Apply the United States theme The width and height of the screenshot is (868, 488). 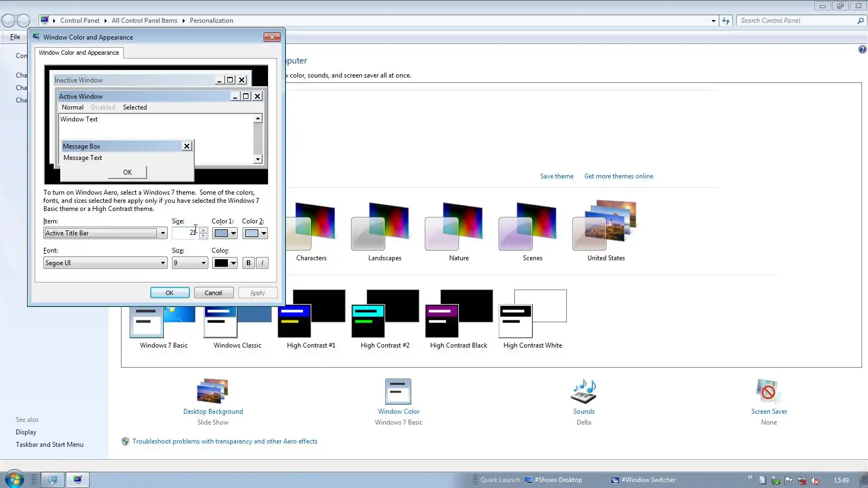tap(604, 226)
